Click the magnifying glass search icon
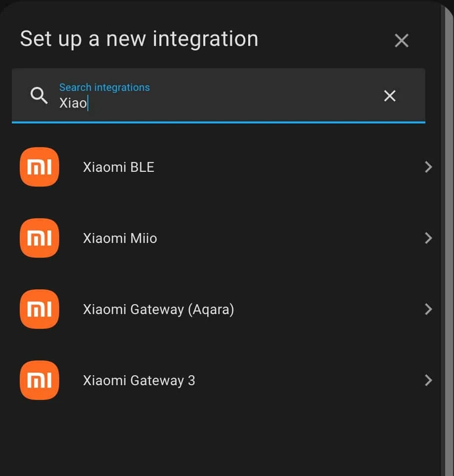The image size is (454, 476). [39, 95]
